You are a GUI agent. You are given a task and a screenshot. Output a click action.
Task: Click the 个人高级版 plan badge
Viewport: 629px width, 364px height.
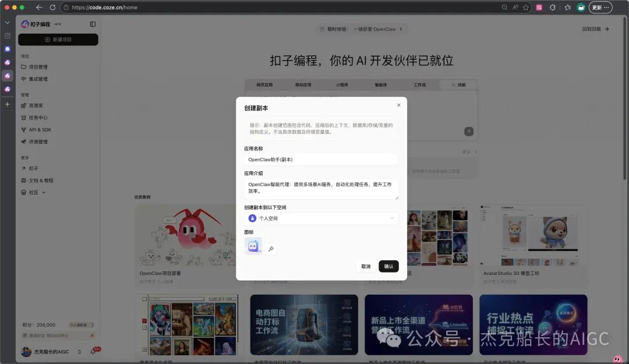coord(82,324)
